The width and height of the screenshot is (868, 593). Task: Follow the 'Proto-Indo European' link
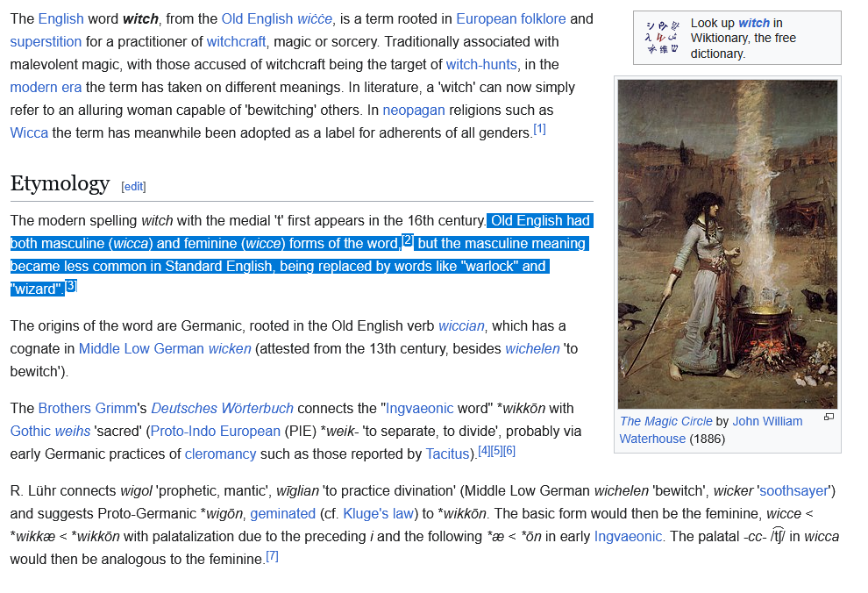coord(216,431)
